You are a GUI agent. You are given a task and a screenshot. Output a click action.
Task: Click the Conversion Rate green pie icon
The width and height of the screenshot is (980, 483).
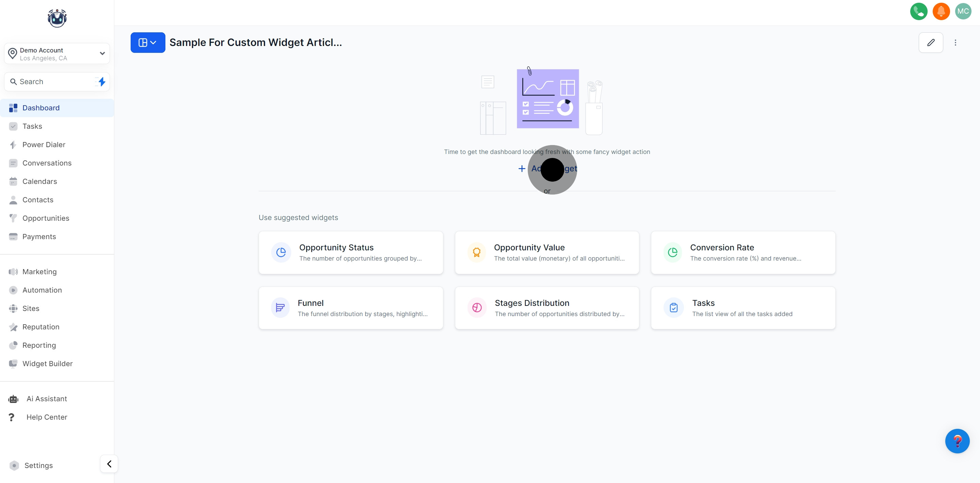pos(673,252)
